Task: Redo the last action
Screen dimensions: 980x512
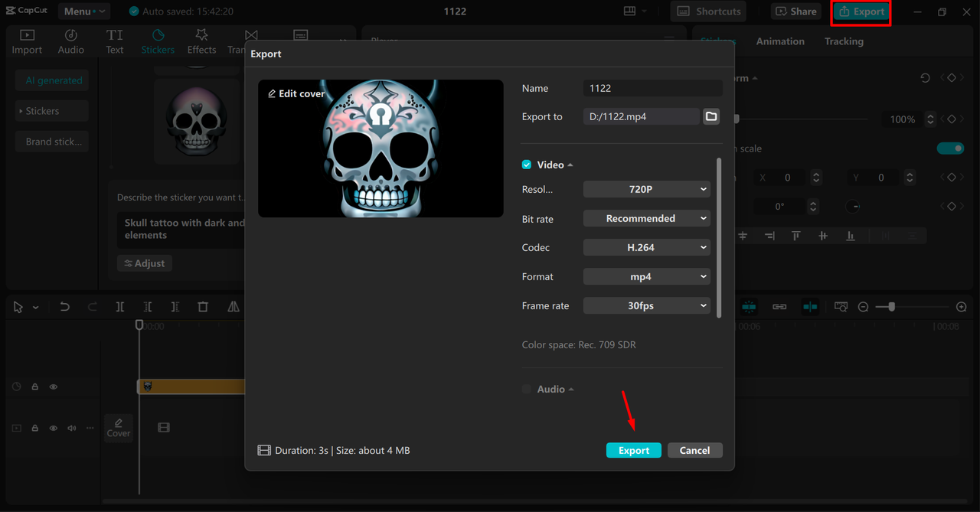Action: (x=92, y=307)
